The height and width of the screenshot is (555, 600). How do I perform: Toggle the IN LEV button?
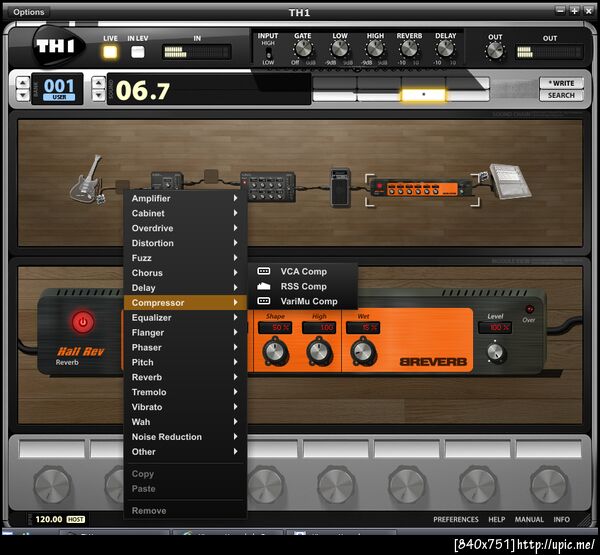click(138, 52)
